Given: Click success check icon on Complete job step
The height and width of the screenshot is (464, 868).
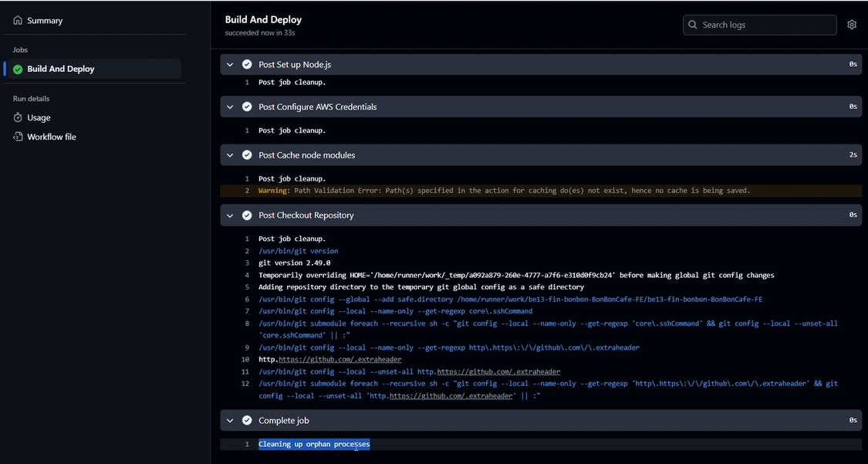Looking at the screenshot, I should click(247, 420).
